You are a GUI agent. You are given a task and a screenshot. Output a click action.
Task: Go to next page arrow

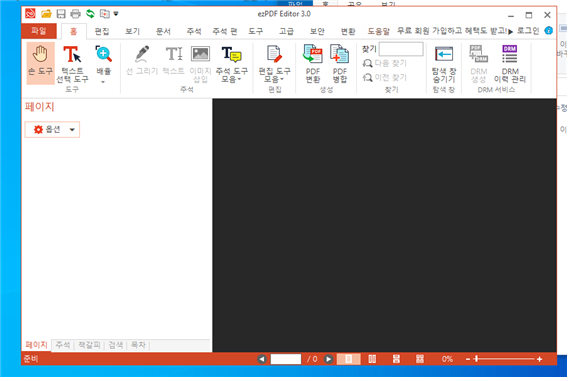point(328,359)
